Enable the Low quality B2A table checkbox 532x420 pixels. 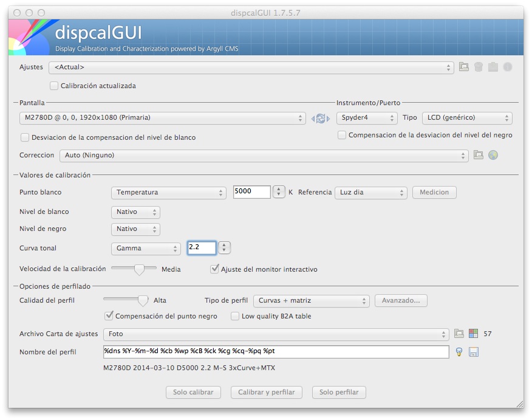[235, 315]
